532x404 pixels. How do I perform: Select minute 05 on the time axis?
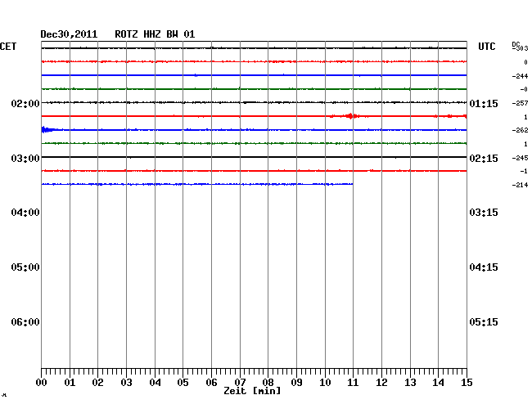click(x=183, y=383)
